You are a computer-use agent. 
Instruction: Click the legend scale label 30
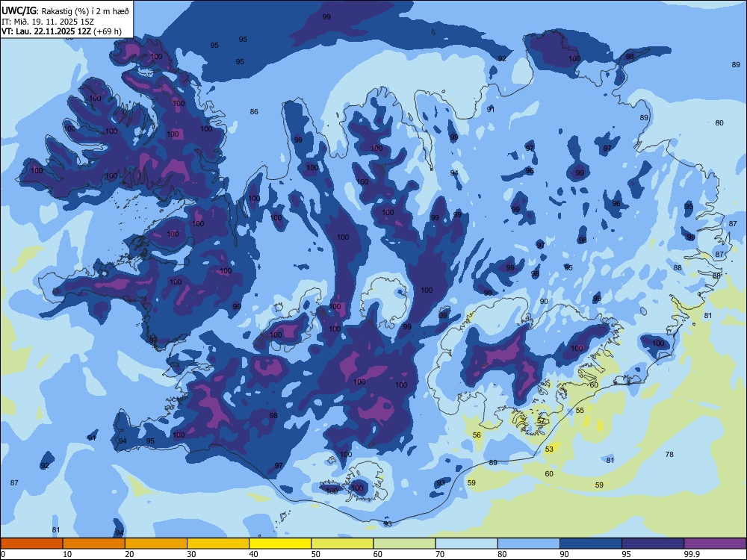[191, 554]
